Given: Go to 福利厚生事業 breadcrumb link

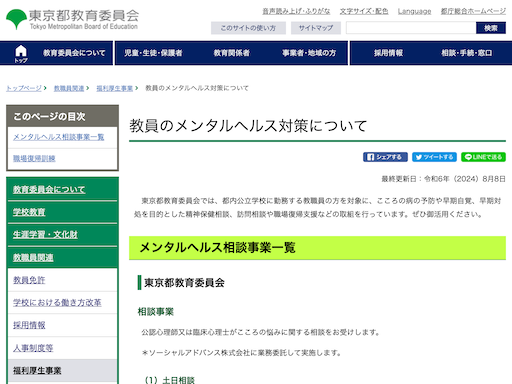Looking at the screenshot, I should [x=115, y=88].
